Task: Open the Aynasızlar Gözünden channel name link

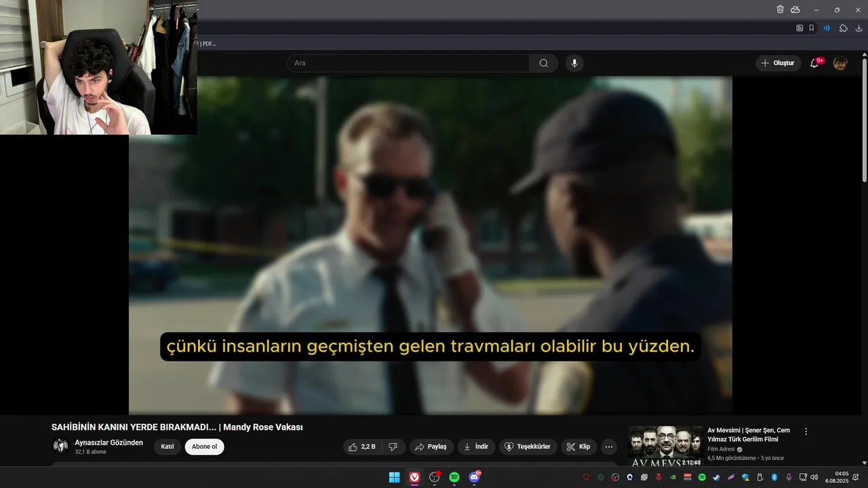Action: [x=108, y=443]
